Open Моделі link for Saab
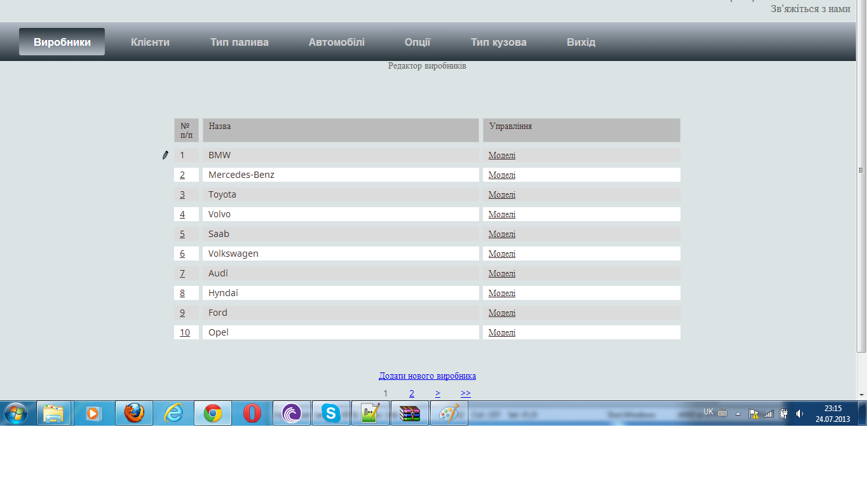 pos(502,234)
